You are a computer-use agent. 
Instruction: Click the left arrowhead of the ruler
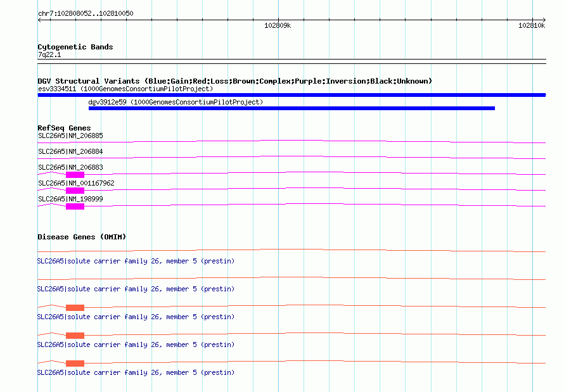39,20
